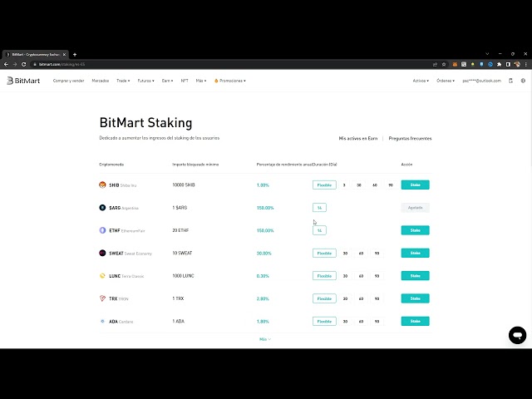Viewport: 532px width, 399px height.
Task: Click the 150.00% yield for SARS
Action: 265,208
